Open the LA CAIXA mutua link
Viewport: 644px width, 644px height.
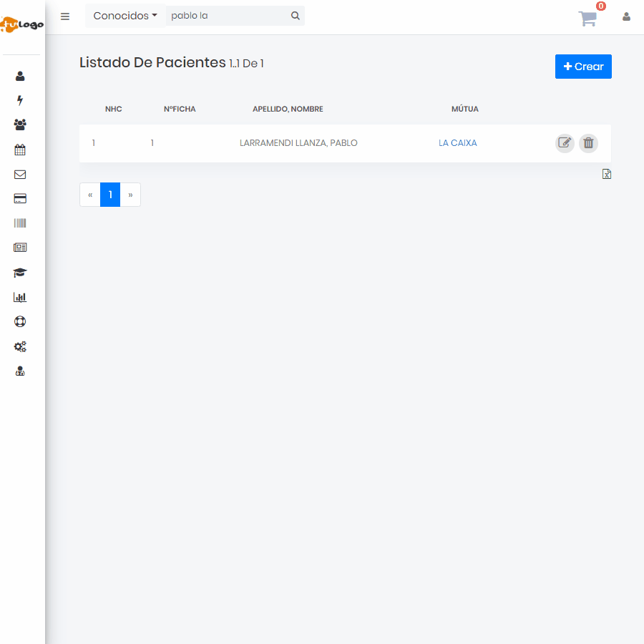pos(458,143)
